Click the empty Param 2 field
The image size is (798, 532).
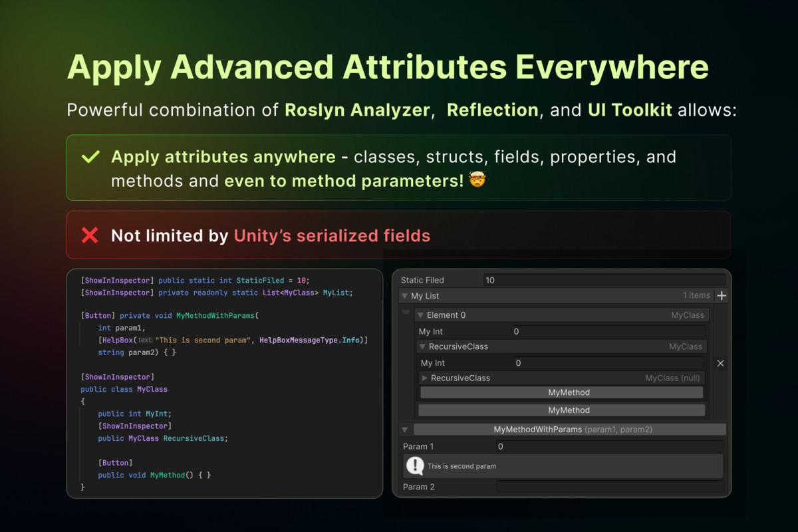point(609,487)
